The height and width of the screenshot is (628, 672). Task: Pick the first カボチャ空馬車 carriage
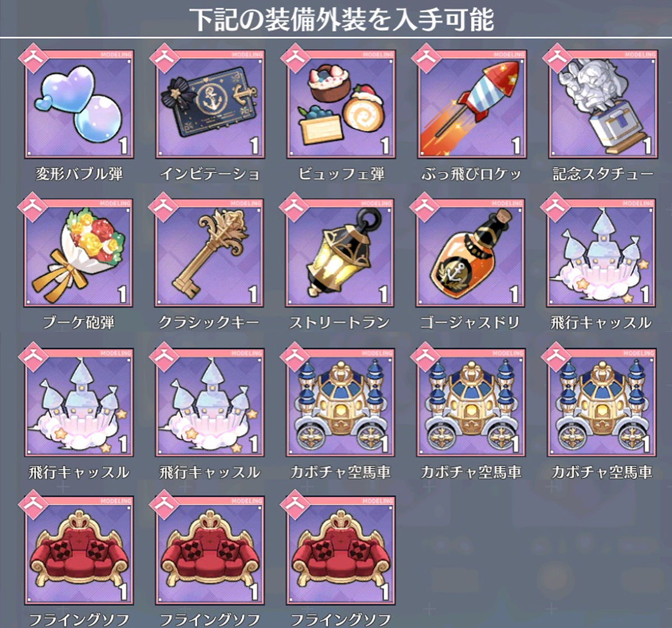tap(340, 403)
